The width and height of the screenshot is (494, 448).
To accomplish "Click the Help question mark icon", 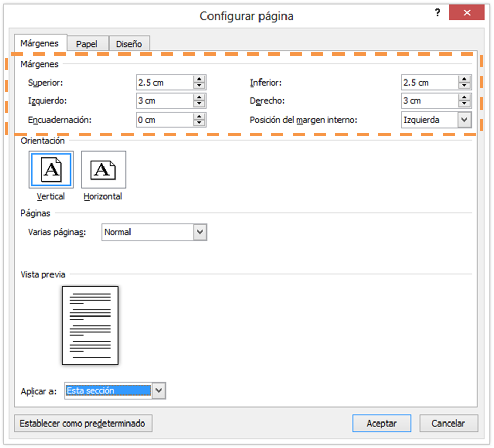I will click(437, 12).
